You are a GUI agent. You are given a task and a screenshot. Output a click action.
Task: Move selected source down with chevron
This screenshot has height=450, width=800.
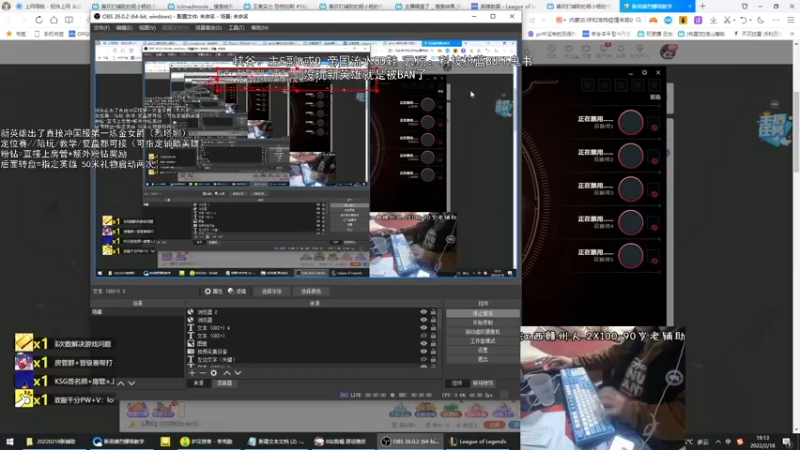[238, 373]
